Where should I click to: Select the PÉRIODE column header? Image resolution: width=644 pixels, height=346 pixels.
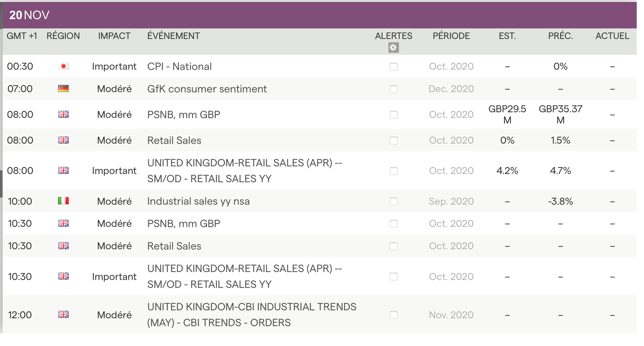pyautogui.click(x=451, y=36)
